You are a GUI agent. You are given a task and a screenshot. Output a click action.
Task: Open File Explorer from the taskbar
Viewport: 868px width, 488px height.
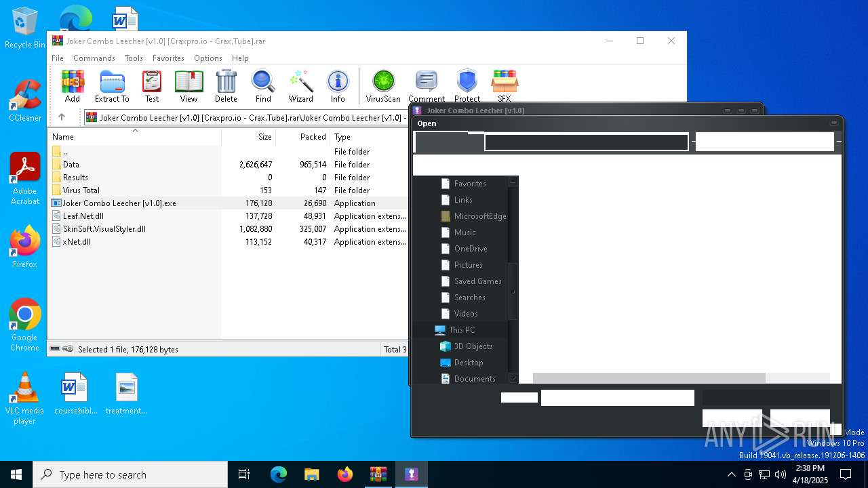[x=312, y=474]
